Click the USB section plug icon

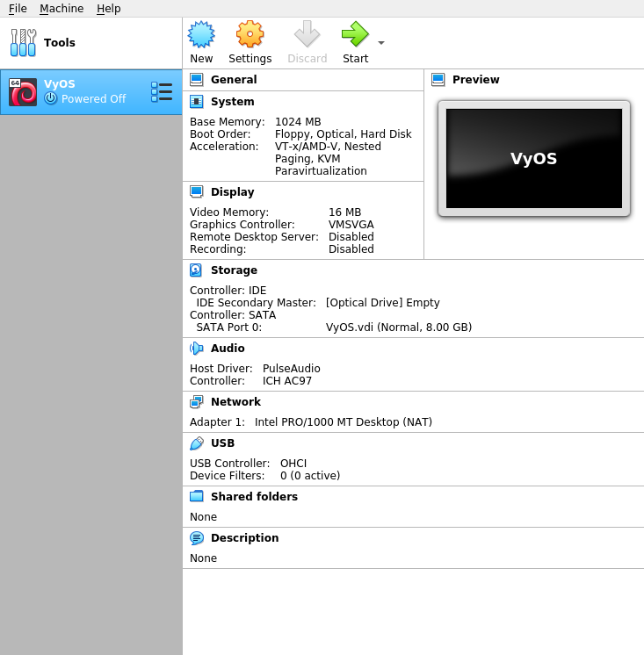(197, 443)
